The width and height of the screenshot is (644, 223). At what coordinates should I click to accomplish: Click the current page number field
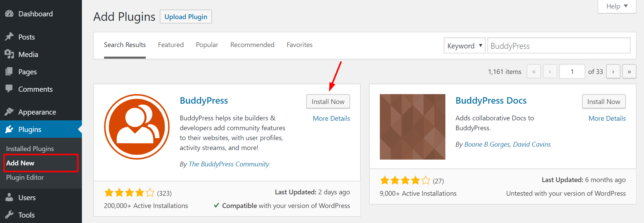pyautogui.click(x=572, y=72)
